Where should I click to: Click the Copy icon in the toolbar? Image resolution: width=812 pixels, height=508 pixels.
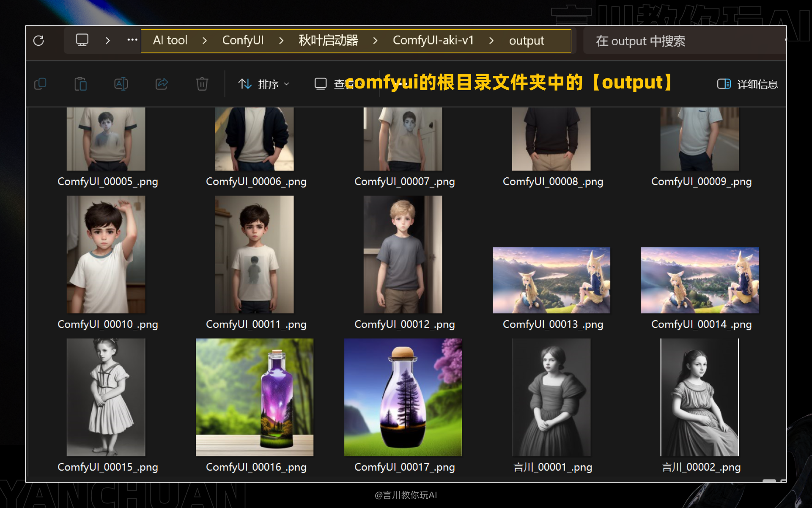tap(40, 84)
